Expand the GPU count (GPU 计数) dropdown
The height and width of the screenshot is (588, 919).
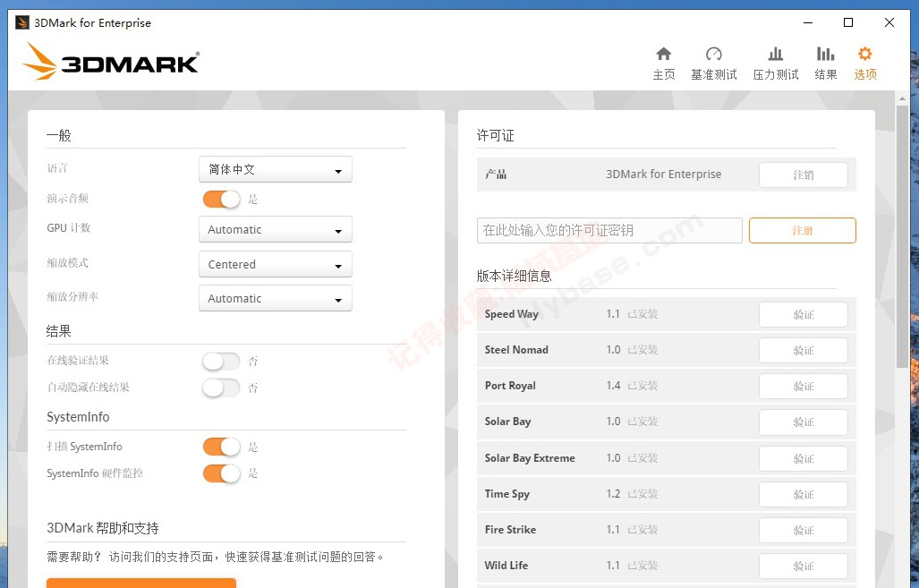(275, 230)
